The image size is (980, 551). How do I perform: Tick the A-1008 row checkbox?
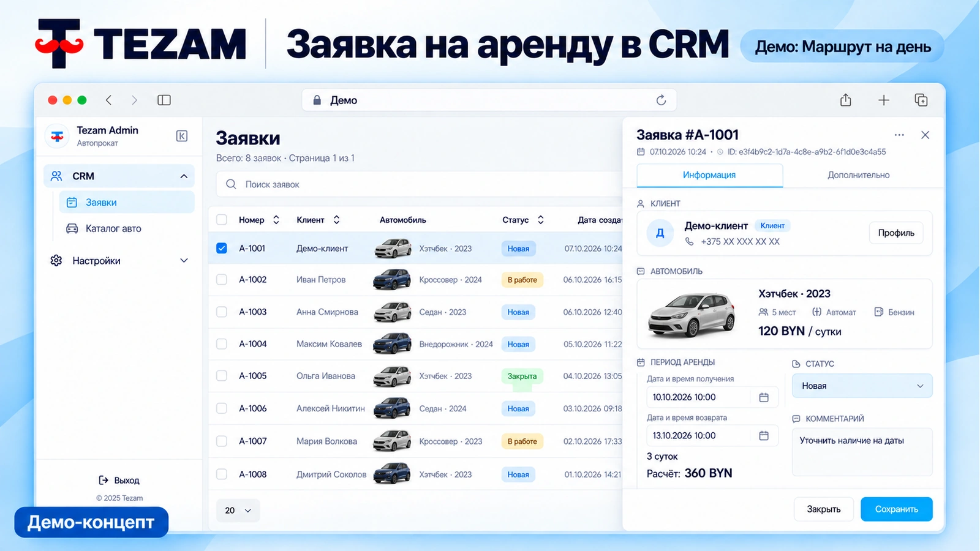(222, 474)
